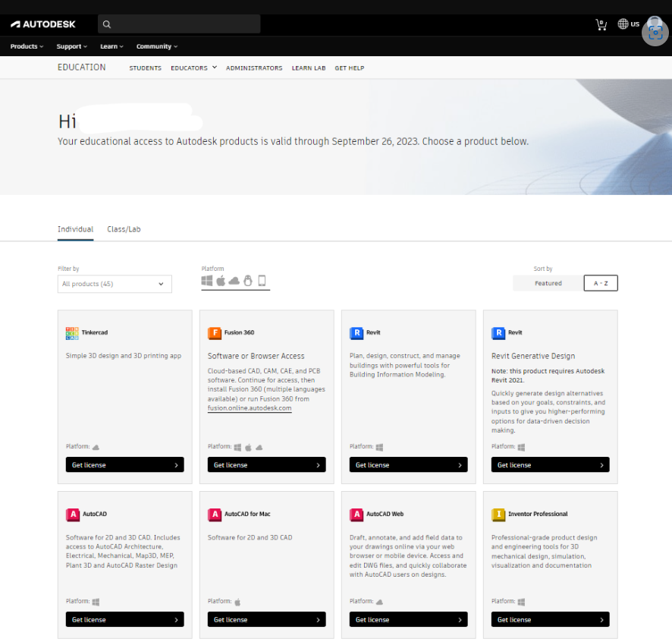Screen dimensions: 672x642
Task: Filter platform by Windows icon
Action: 207,281
